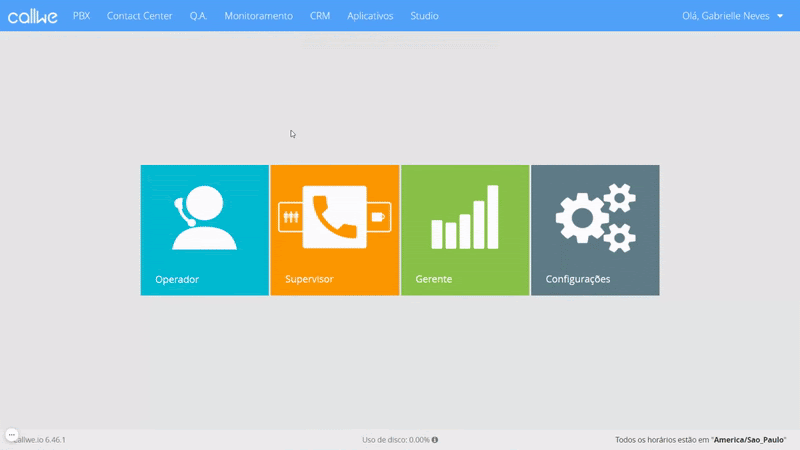Click the Configurações label text
Image resolution: width=800 pixels, height=450 pixels.
coord(578,279)
